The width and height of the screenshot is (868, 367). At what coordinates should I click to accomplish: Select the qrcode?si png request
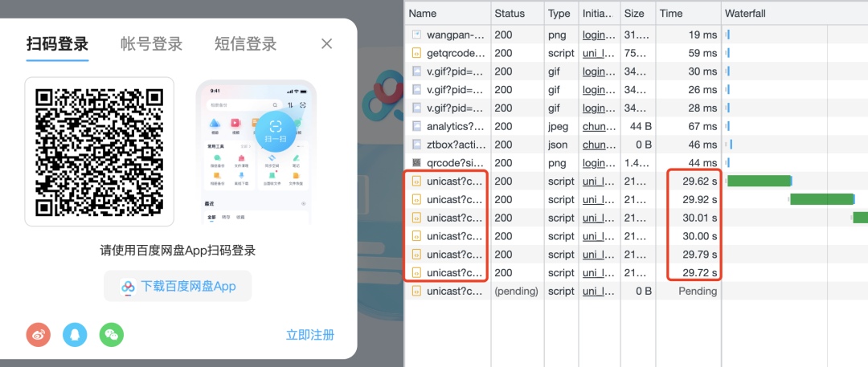click(637, 163)
